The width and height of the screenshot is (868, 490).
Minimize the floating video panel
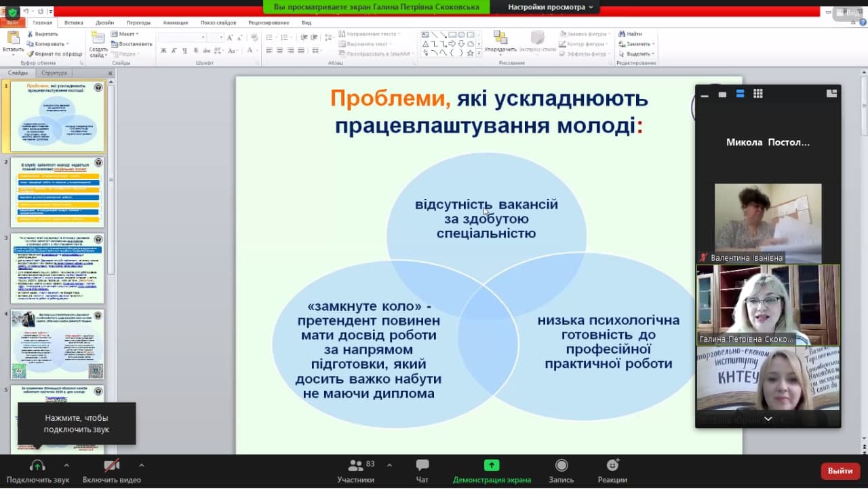click(x=705, y=94)
